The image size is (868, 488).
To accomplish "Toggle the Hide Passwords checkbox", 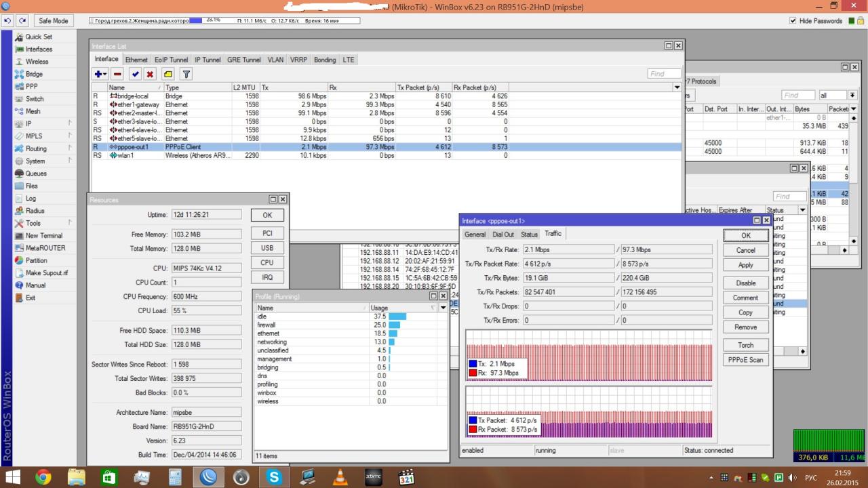I will coord(793,21).
